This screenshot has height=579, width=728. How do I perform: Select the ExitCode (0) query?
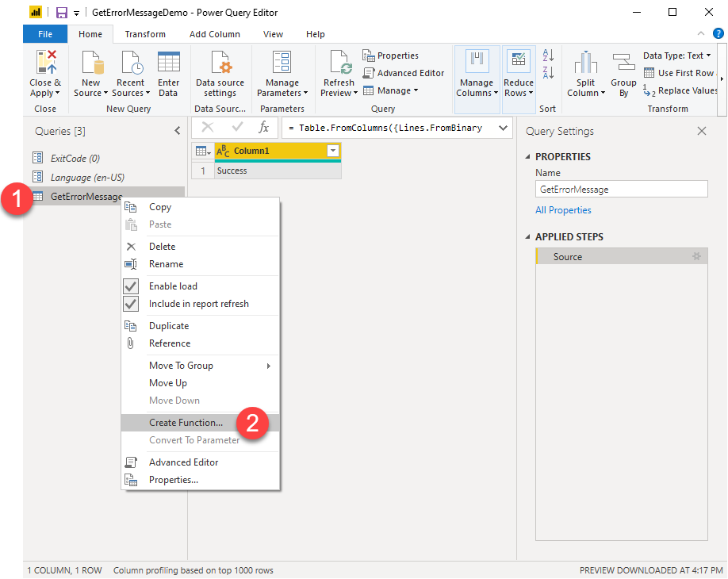click(x=75, y=158)
